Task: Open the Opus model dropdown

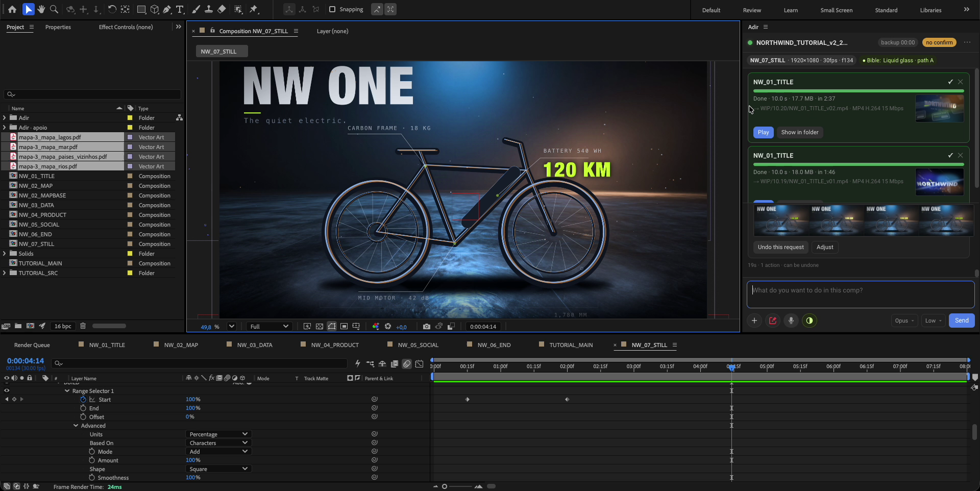Action: click(x=904, y=321)
